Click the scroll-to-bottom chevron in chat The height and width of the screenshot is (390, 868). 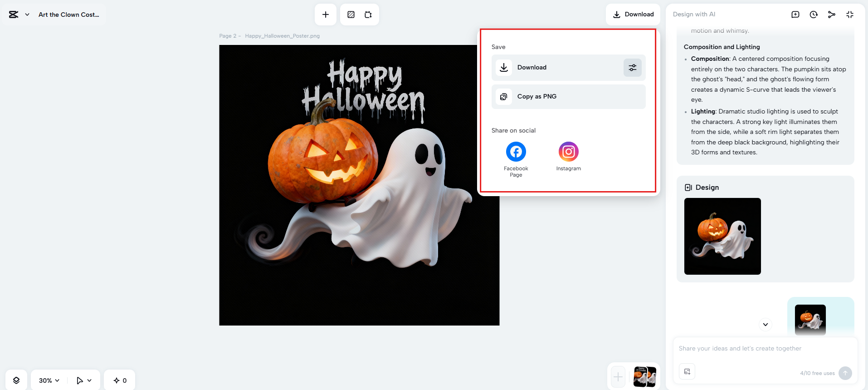[x=766, y=325]
